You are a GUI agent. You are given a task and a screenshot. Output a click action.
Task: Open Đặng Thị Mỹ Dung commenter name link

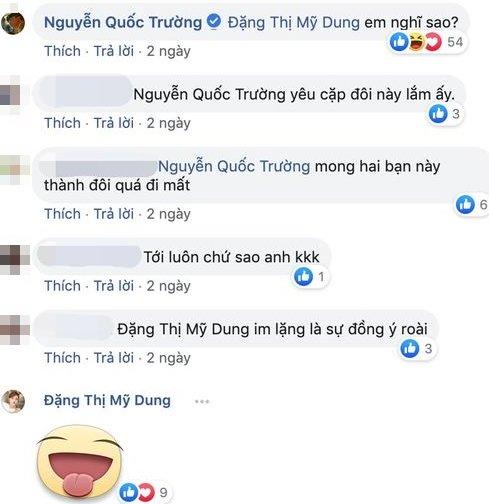point(107,401)
